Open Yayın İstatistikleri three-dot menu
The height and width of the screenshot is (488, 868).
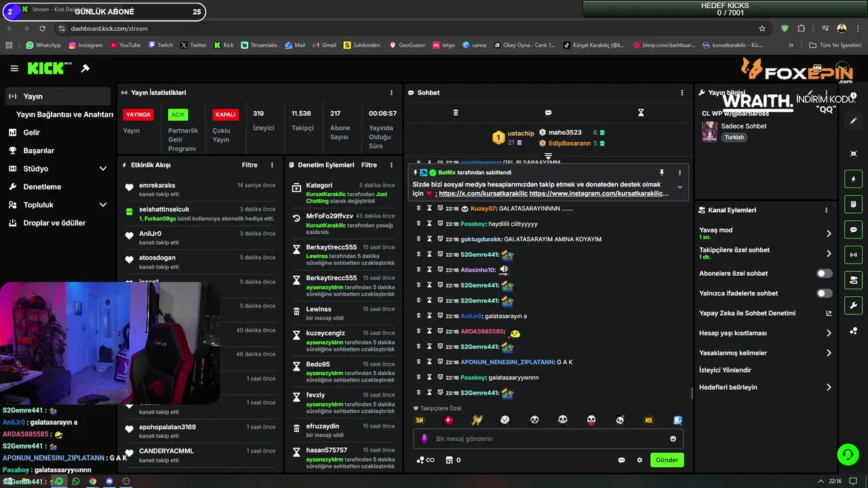tap(391, 93)
